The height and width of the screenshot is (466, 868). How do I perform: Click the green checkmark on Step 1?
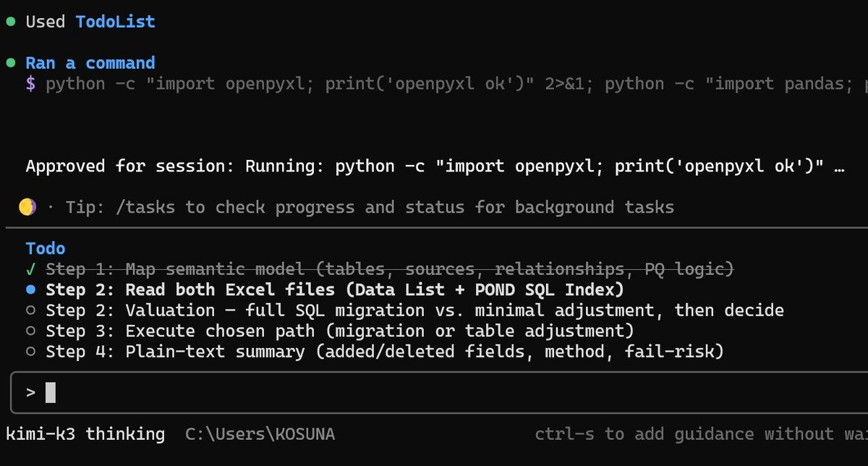pos(30,269)
